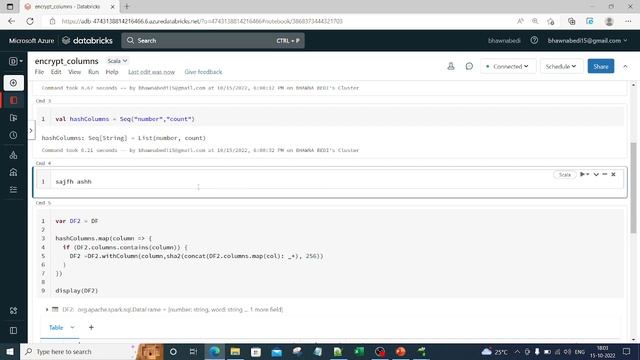This screenshot has height=360, width=640.
Task: Open Cmd 4 cell dropdown chevron
Action: pos(596,175)
